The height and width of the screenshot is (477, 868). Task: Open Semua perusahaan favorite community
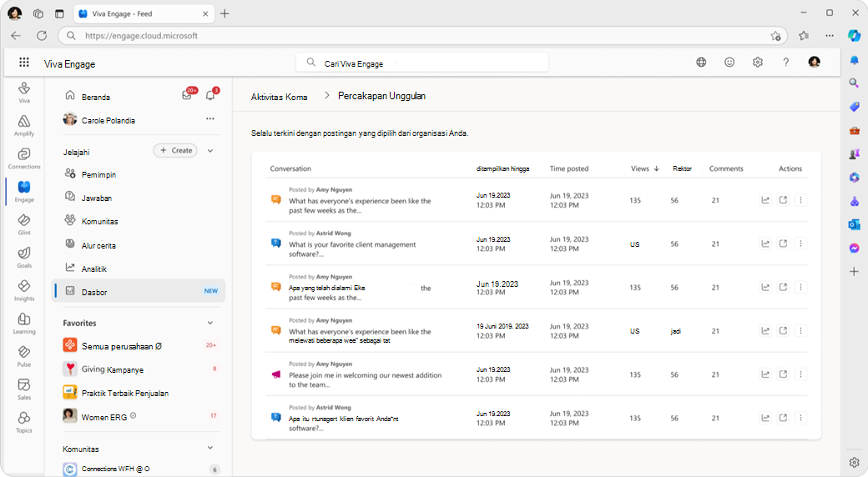[139, 346]
